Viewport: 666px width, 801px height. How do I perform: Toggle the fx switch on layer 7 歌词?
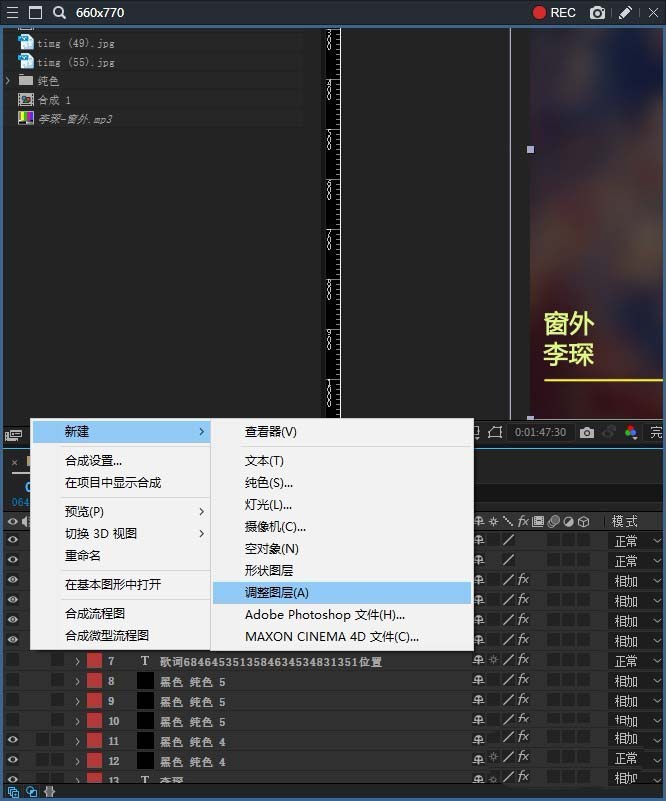(x=523, y=660)
